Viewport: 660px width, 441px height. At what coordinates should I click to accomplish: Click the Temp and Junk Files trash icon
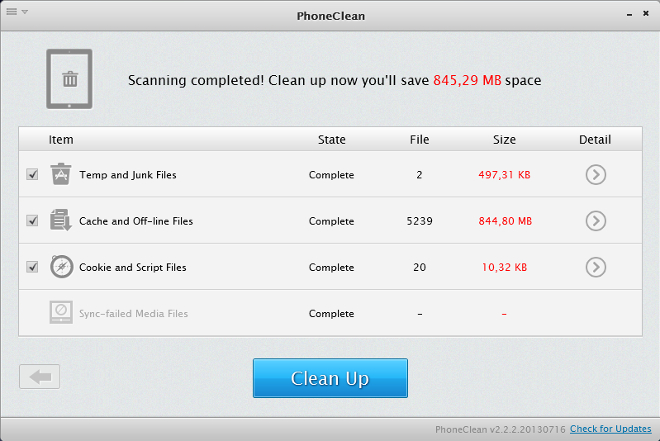(x=61, y=174)
